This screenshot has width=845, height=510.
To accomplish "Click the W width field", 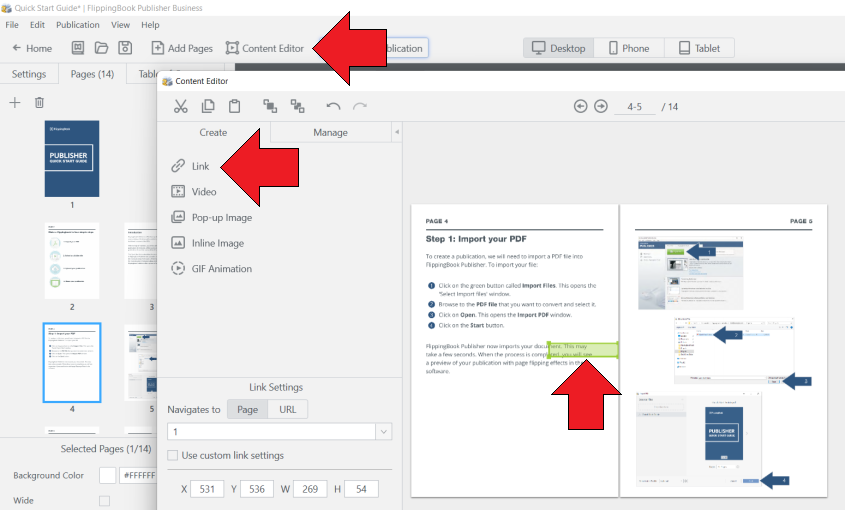I will click(x=310, y=489).
